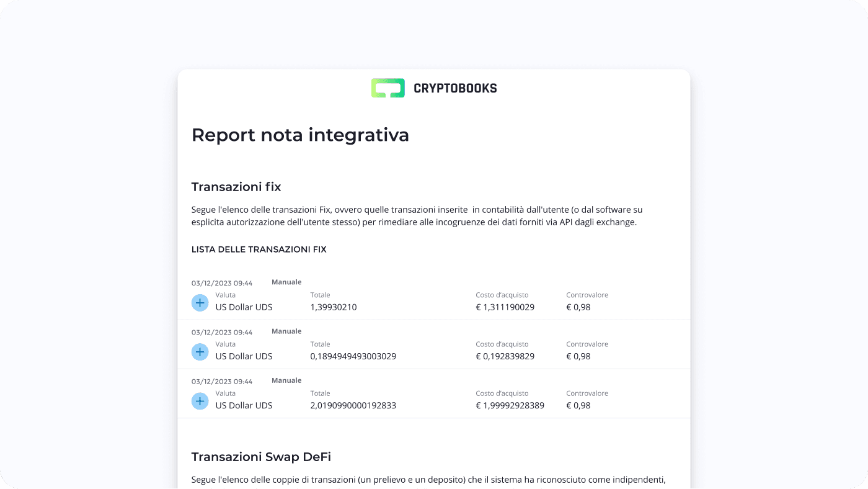This screenshot has width=868, height=489.
Task: Click Controvalore € 0,98 beside cost € 0,192839829
Action: (578, 356)
